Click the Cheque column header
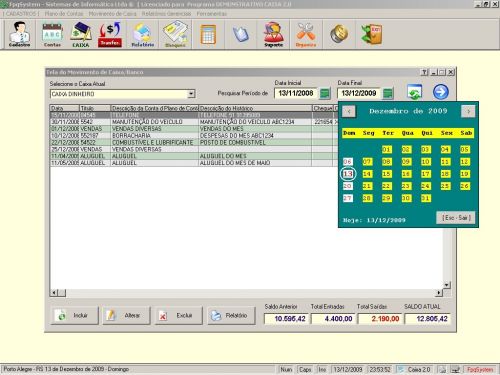500x375 pixels. [x=323, y=108]
